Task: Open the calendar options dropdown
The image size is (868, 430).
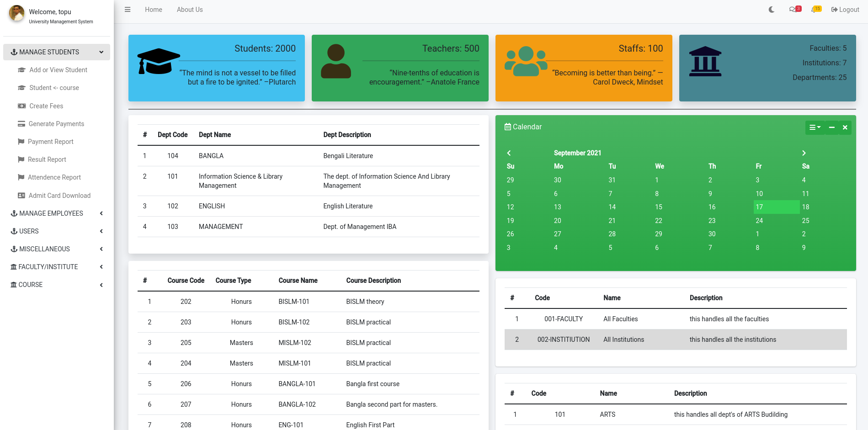Action: click(815, 127)
